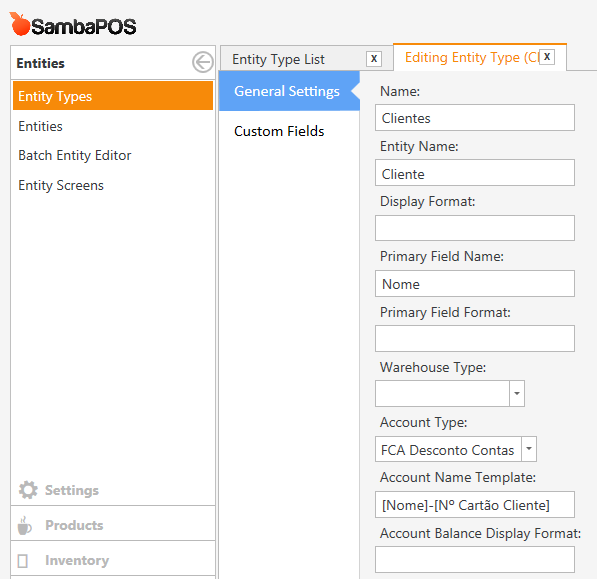The width and height of the screenshot is (597, 579).
Task: Click the Display Format text field
Action: click(x=475, y=228)
